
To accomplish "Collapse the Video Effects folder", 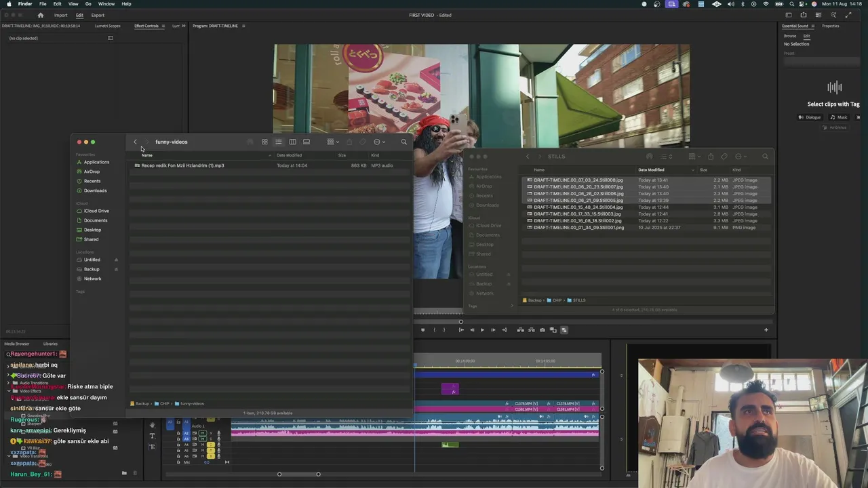I will point(9,391).
